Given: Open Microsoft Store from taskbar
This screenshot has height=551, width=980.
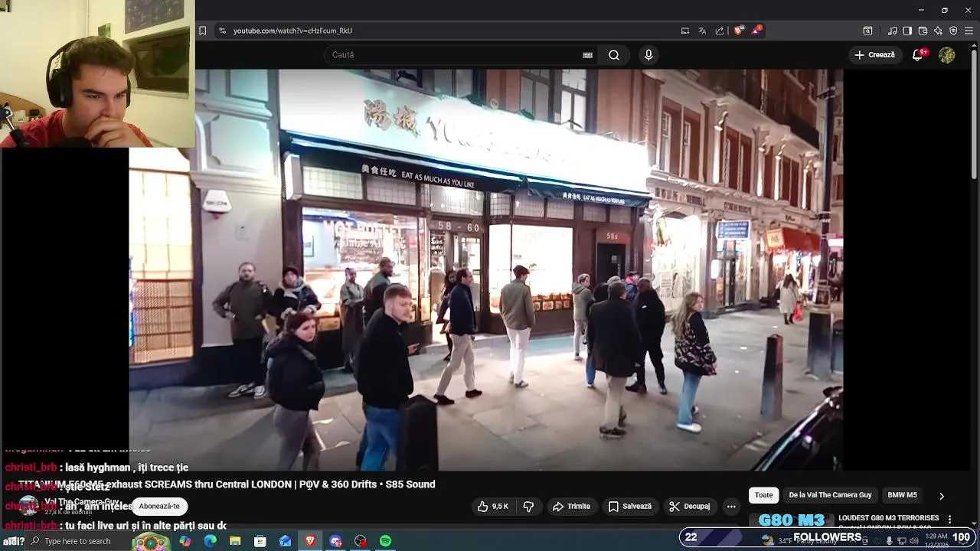Looking at the screenshot, I should point(260,541).
